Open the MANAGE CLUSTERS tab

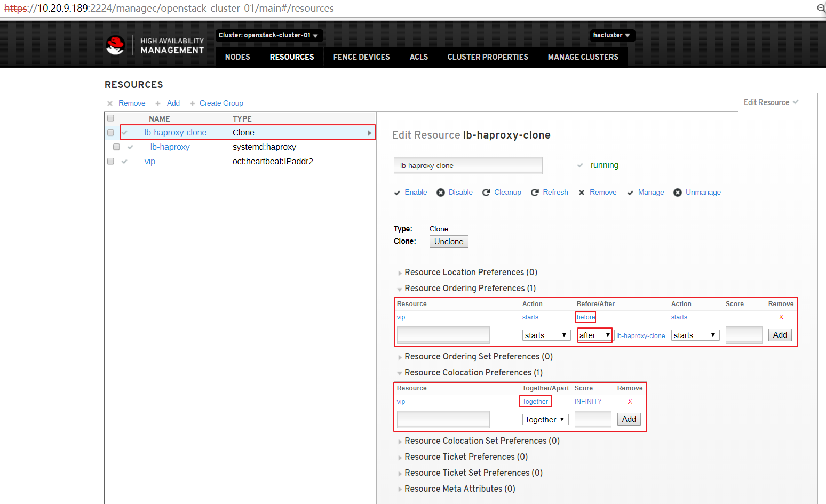point(583,57)
